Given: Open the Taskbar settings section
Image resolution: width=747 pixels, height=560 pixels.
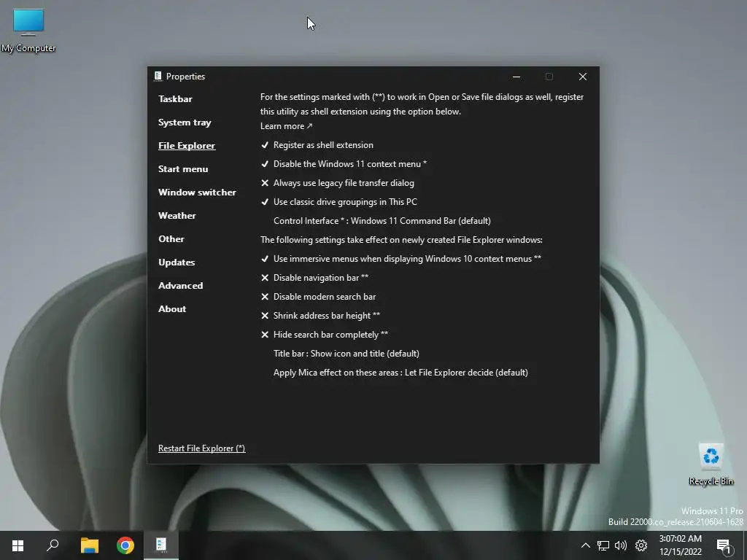Looking at the screenshot, I should (175, 99).
